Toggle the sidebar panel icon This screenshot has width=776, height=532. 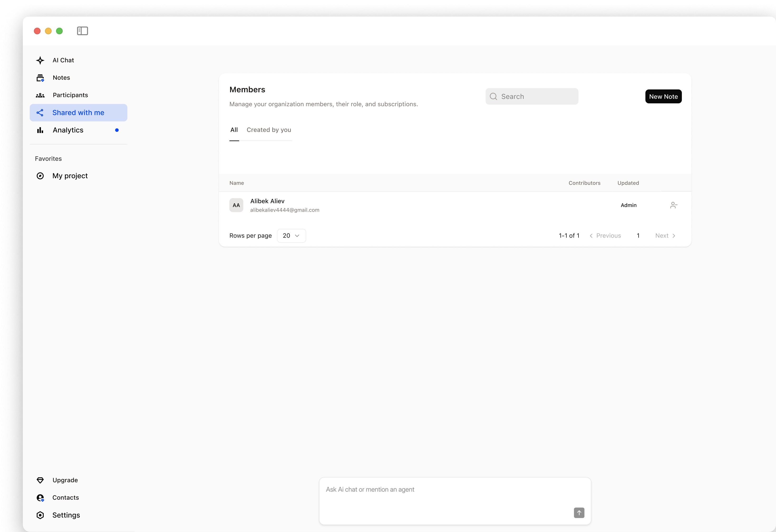(x=82, y=31)
